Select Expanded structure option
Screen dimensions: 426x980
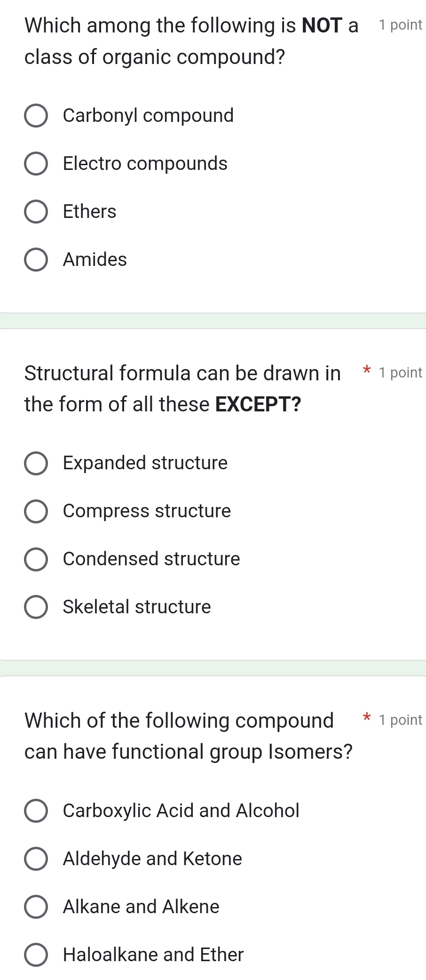point(36,463)
